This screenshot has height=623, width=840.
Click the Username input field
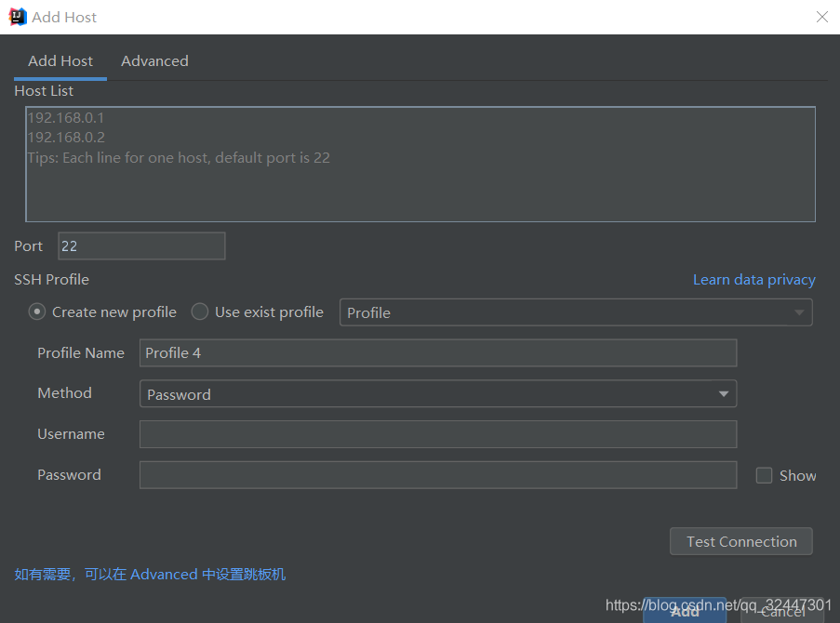point(438,434)
